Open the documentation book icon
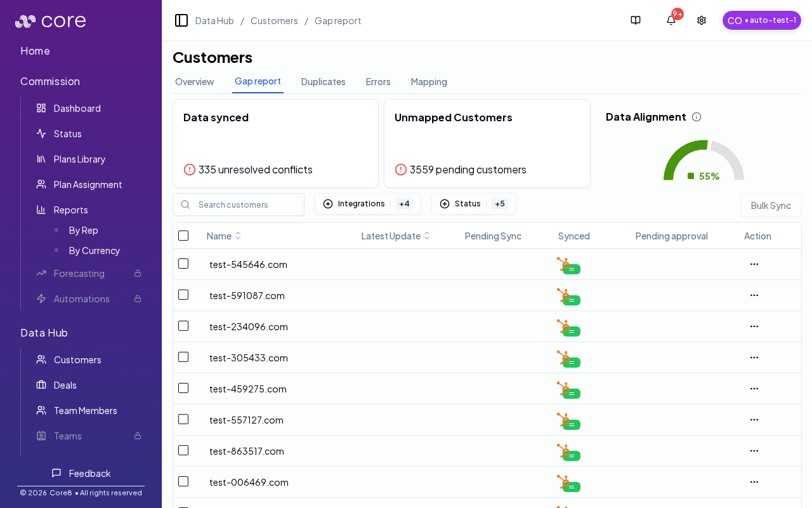 coord(635,20)
